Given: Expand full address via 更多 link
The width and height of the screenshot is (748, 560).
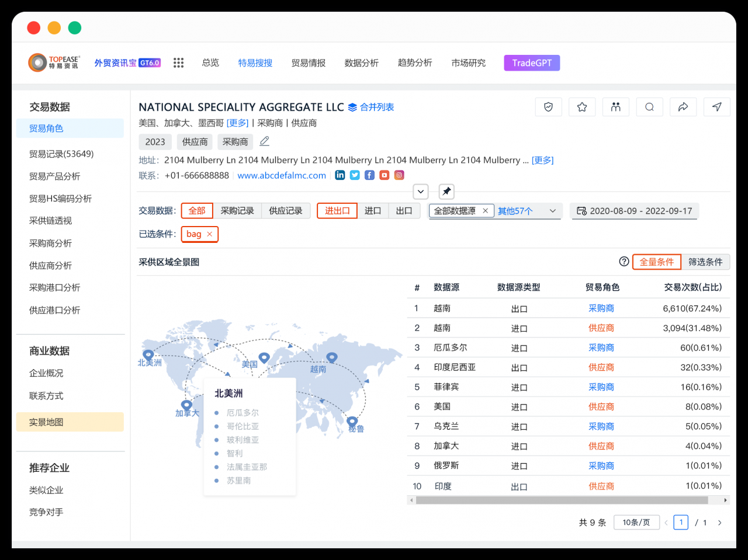Looking at the screenshot, I should [542, 160].
